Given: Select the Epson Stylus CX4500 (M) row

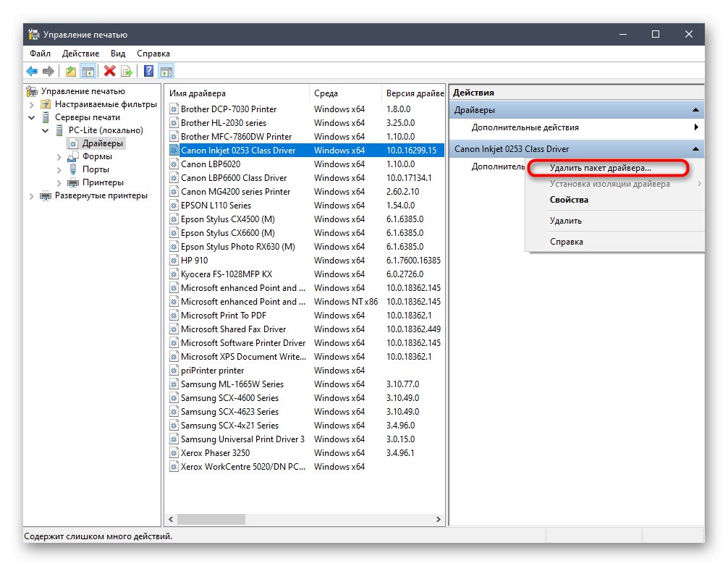Looking at the screenshot, I should coord(305,219).
